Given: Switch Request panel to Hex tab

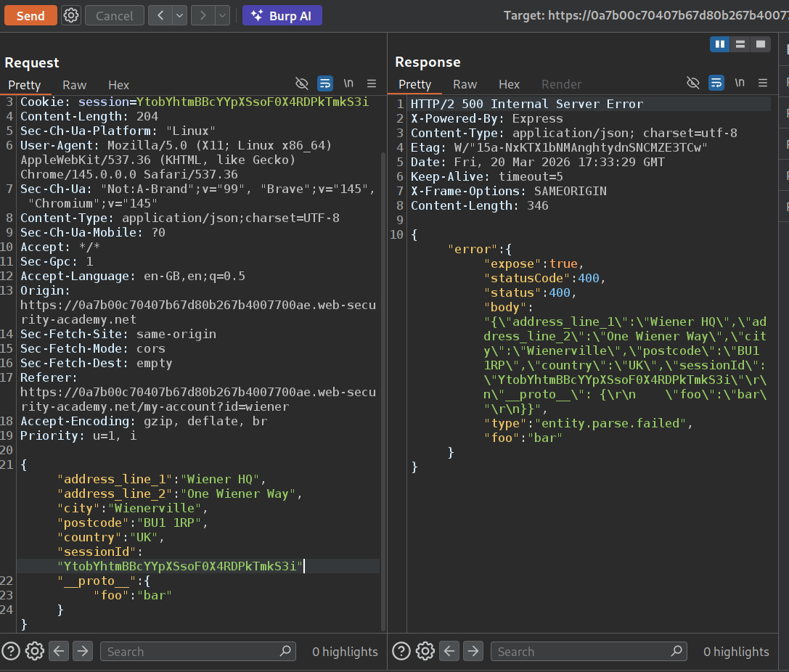Looking at the screenshot, I should click(x=118, y=85).
